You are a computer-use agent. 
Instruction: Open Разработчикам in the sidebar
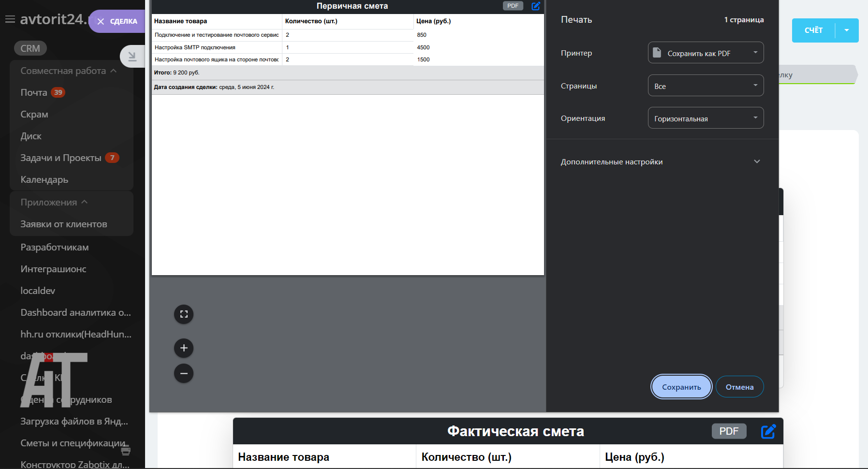[55, 247]
